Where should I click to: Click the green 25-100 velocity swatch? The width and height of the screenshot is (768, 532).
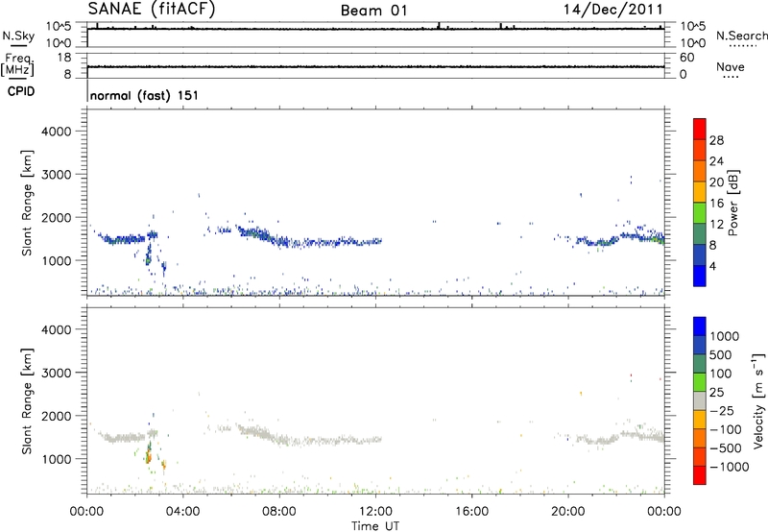700,382
